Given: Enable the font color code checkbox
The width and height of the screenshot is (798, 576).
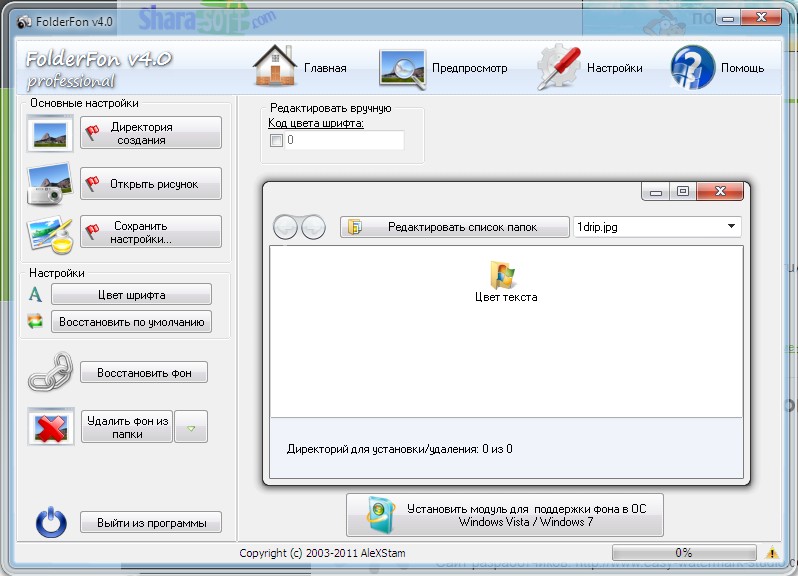Looking at the screenshot, I should [276, 140].
